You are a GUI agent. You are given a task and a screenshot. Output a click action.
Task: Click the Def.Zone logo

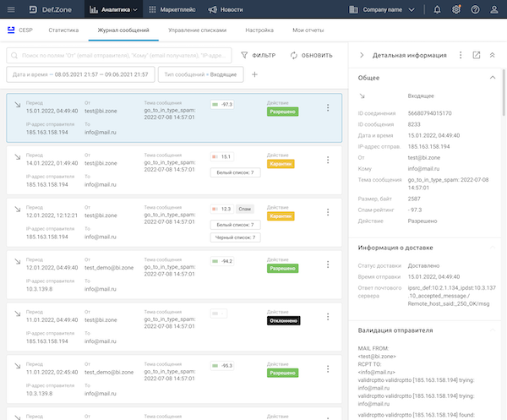coord(51,9)
